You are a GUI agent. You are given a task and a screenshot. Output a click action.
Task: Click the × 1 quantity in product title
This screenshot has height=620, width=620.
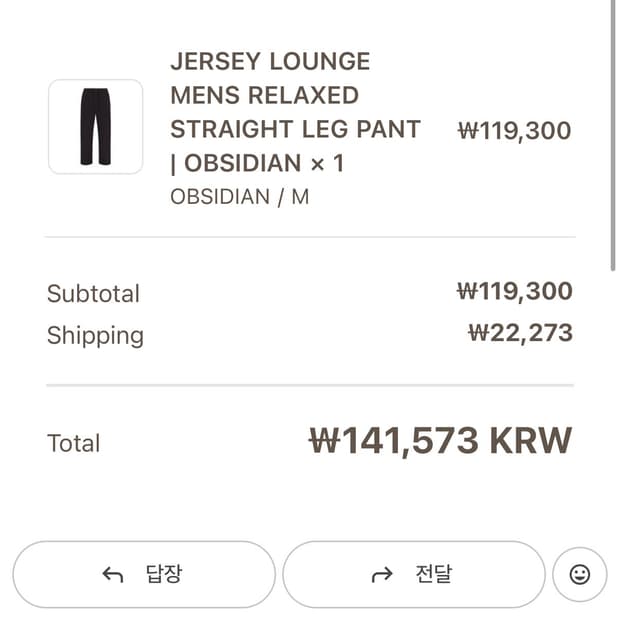pyautogui.click(x=327, y=163)
